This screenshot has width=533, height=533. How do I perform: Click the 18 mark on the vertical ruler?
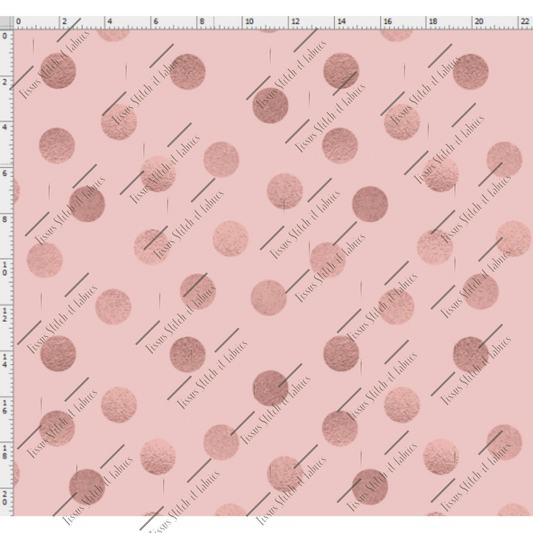(4, 452)
